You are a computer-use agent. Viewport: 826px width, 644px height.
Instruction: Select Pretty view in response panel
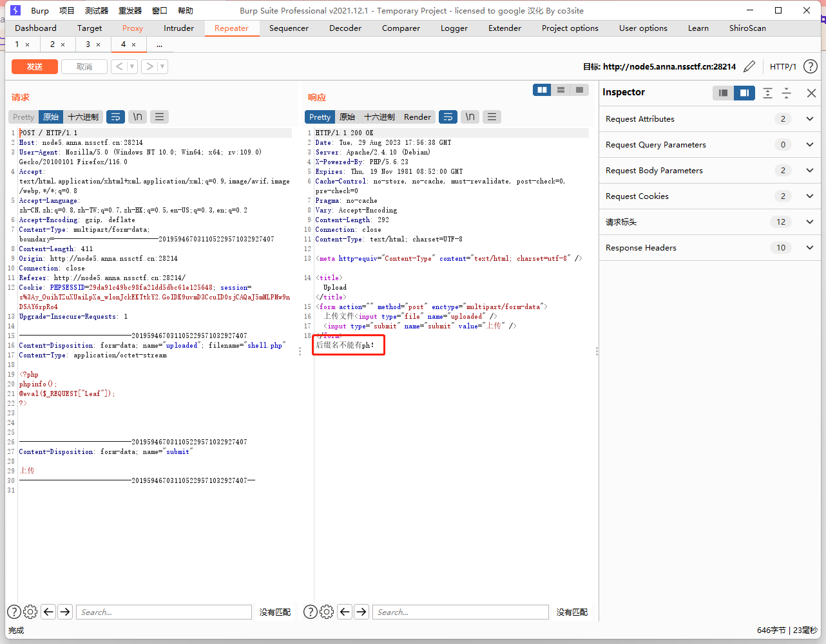pyautogui.click(x=320, y=117)
